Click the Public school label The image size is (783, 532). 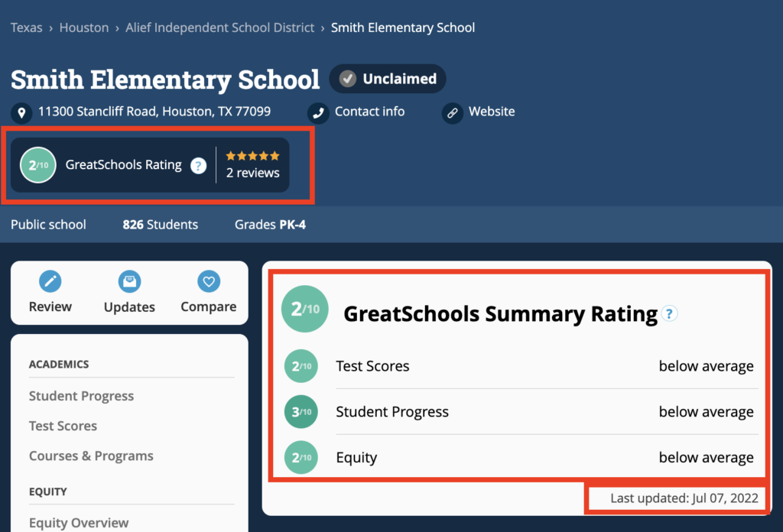pos(48,225)
